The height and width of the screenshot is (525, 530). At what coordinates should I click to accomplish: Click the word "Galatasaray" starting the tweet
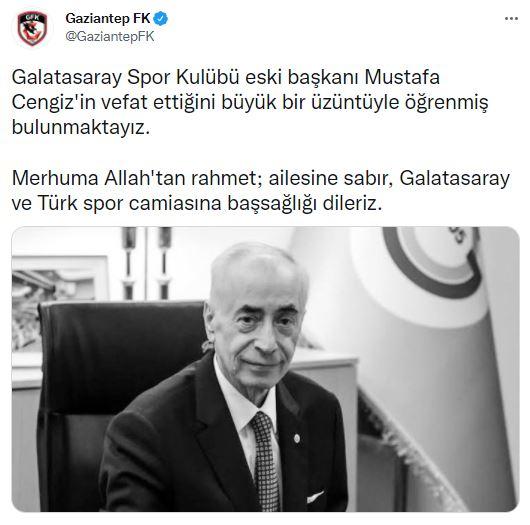[x=67, y=77]
